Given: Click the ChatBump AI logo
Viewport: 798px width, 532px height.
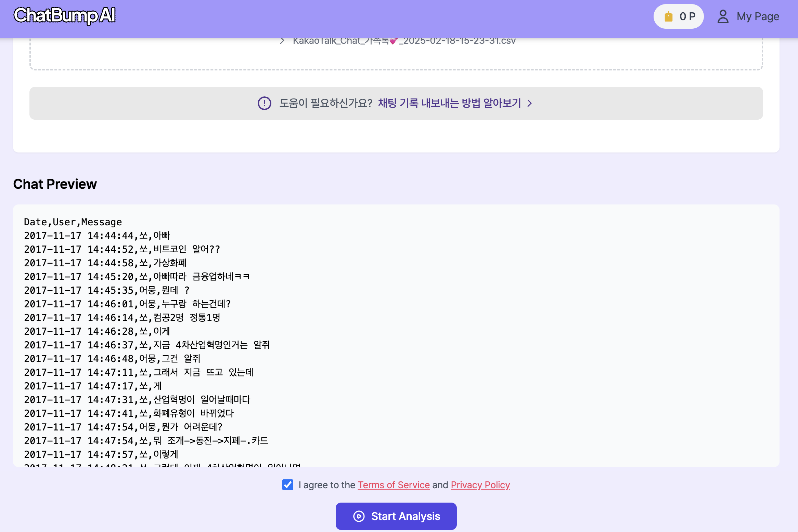Looking at the screenshot, I should 64,16.
